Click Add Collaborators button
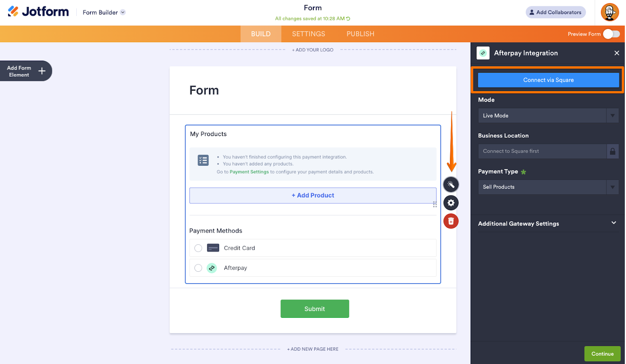This screenshot has width=626, height=364. [556, 13]
